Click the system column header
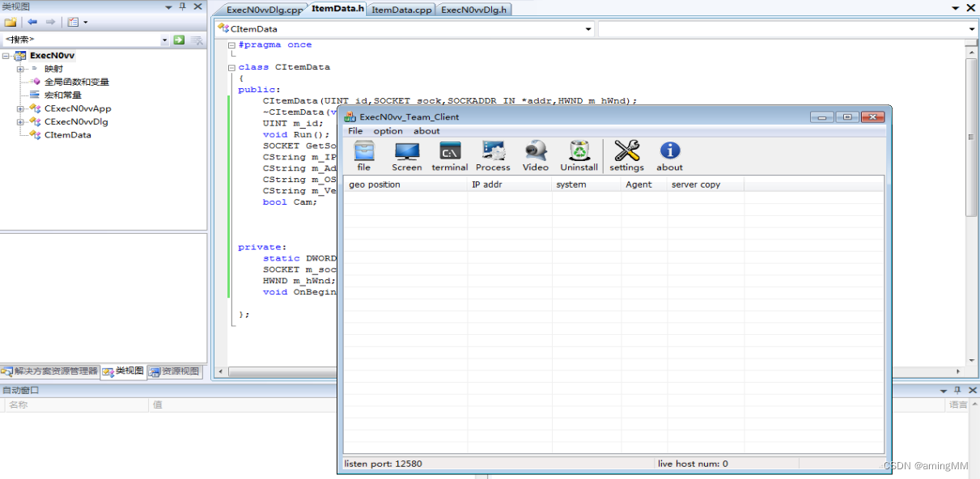This screenshot has width=980, height=479. [587, 184]
